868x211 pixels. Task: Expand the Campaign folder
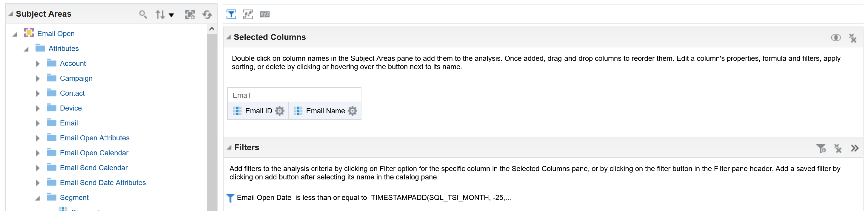pos(38,79)
